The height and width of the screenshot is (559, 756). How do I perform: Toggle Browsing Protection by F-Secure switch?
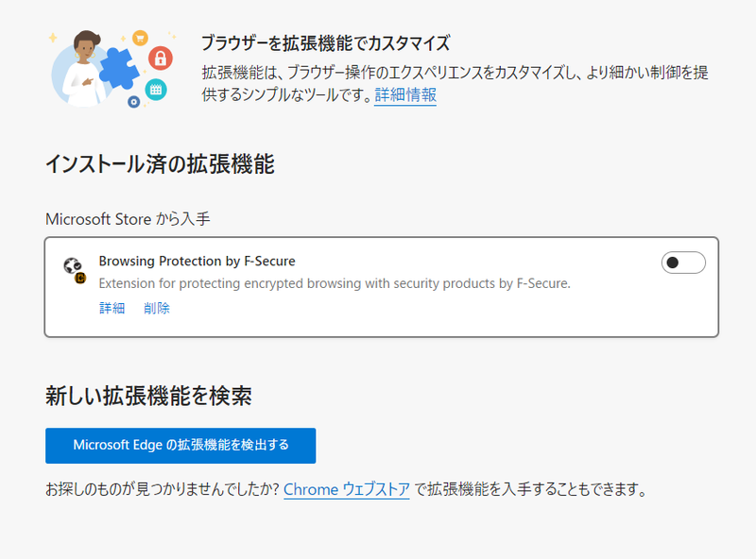(683, 263)
